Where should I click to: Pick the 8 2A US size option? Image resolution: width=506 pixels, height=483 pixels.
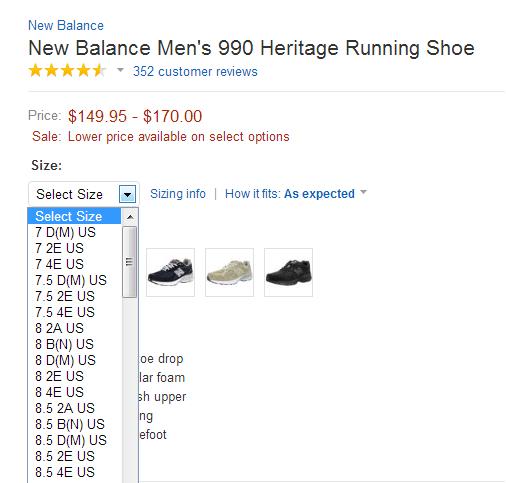(75, 328)
